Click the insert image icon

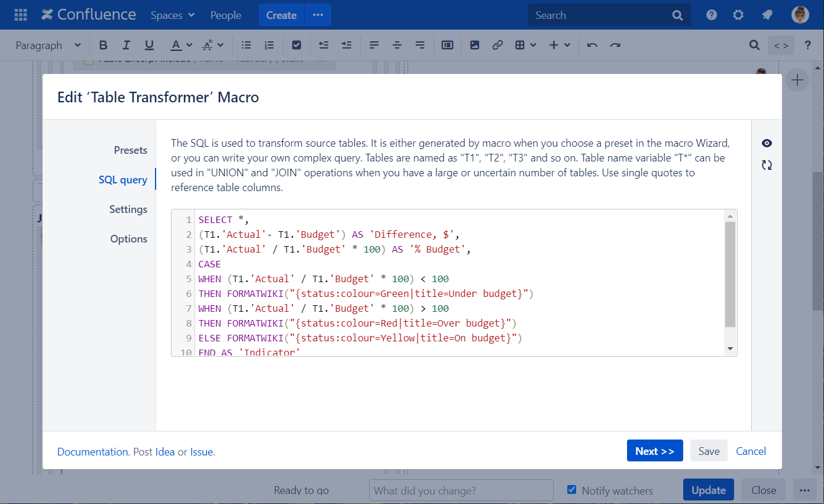[474, 45]
